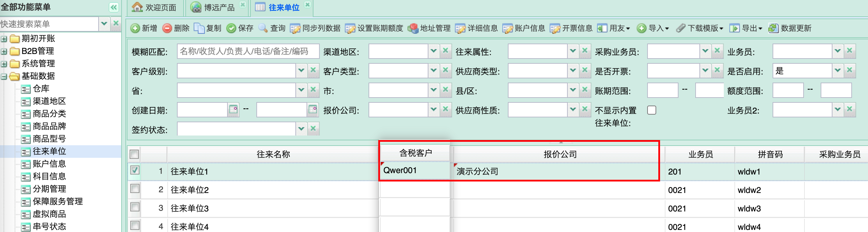The height and width of the screenshot is (232, 868).
Task: Open the 客户级别 dropdown list
Action: (x=301, y=71)
